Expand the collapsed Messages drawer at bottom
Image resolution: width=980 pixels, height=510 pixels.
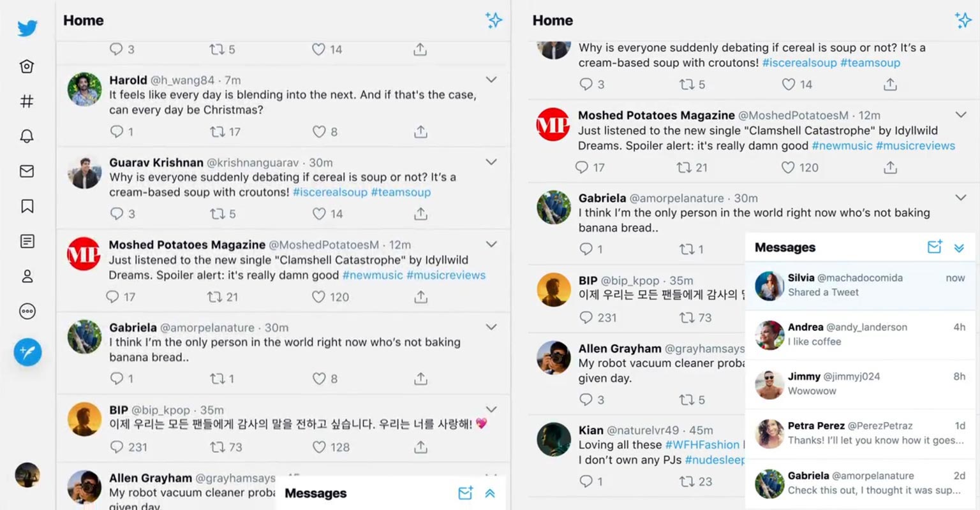(490, 493)
